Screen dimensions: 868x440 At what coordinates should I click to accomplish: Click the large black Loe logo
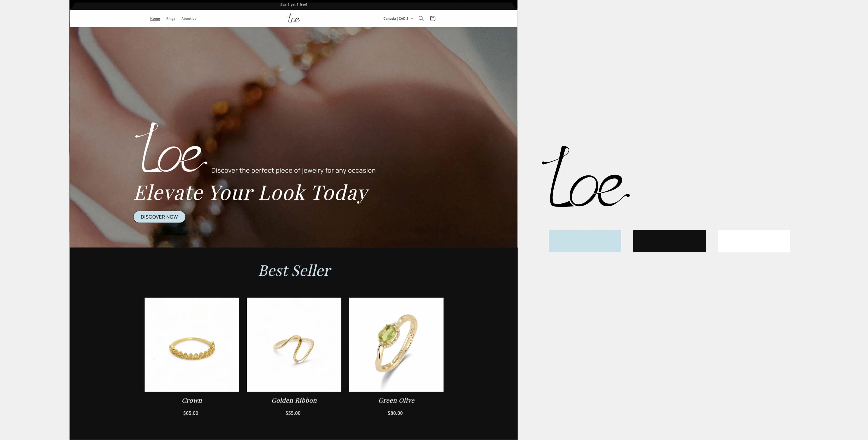pyautogui.click(x=585, y=176)
